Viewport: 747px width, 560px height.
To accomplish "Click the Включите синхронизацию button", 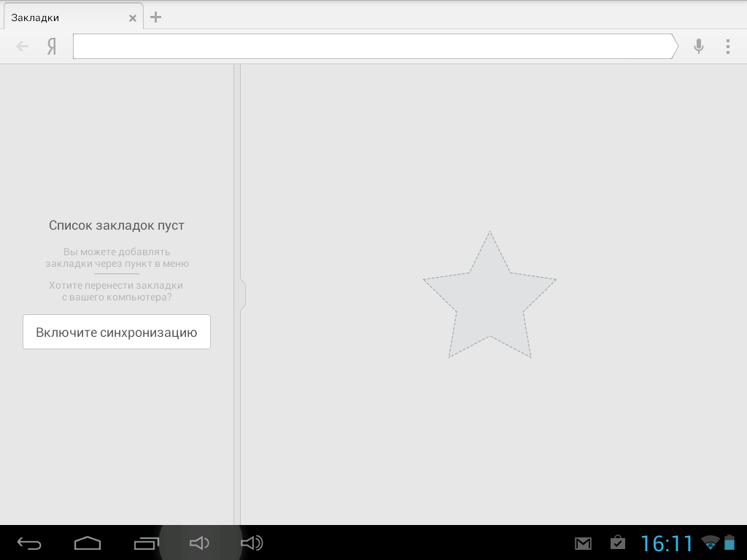I will pos(117,332).
